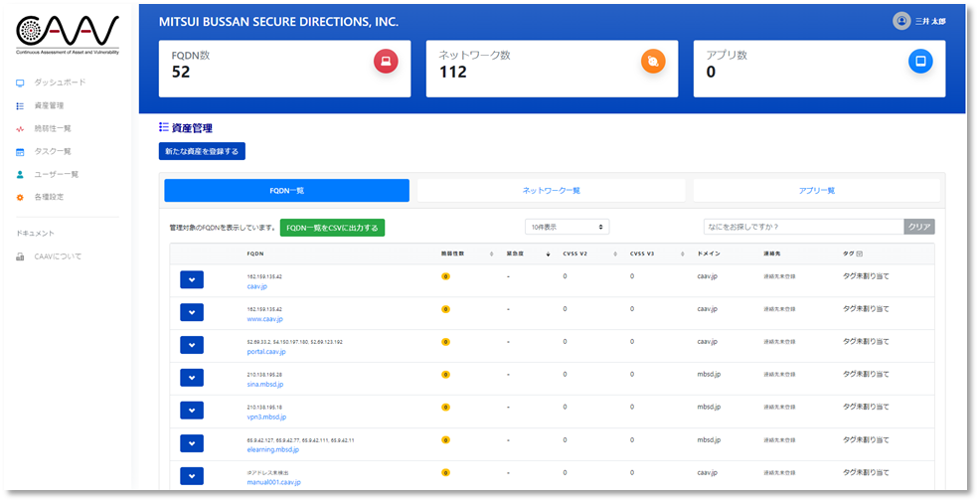Image resolution: width=980 pixels, height=503 pixels.
Task: Click FQDN一覧をCSVに出力する button
Action: point(333,228)
